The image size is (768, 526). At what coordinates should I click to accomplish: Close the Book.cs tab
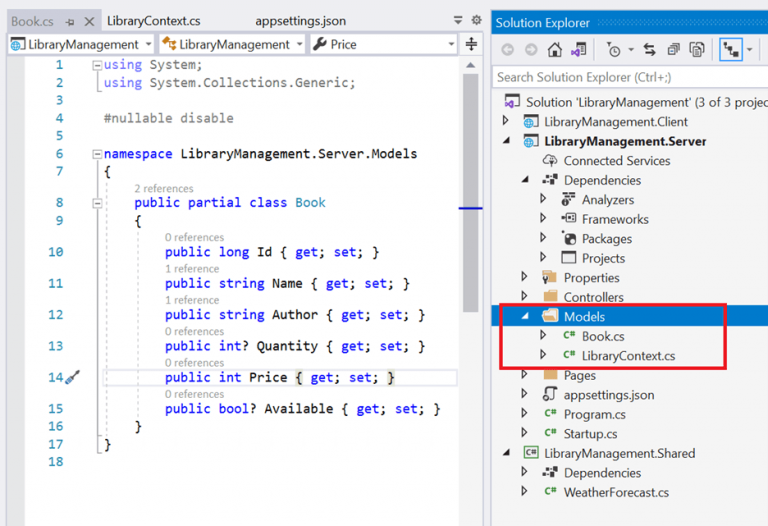(89, 21)
